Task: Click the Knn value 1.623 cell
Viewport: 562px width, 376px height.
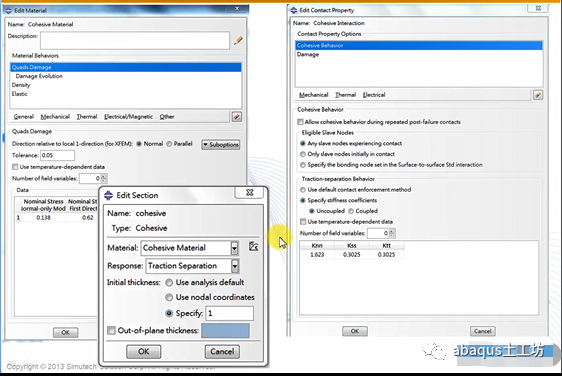Action: 317,255
